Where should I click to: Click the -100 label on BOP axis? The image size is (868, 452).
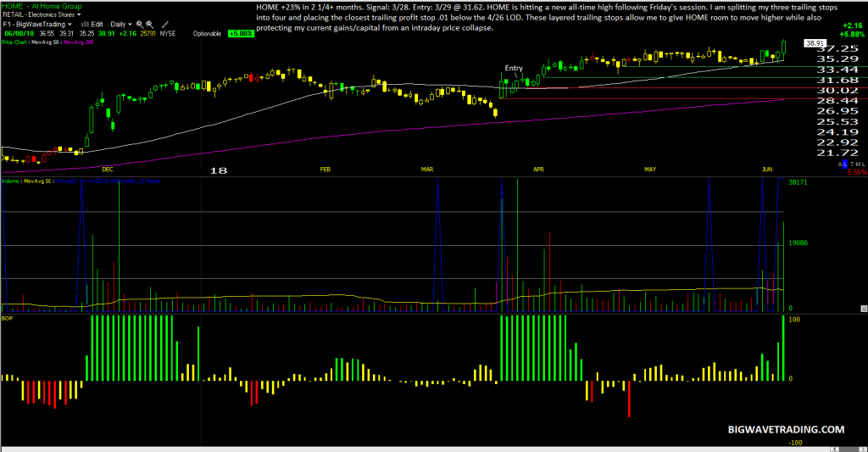pyautogui.click(x=795, y=443)
